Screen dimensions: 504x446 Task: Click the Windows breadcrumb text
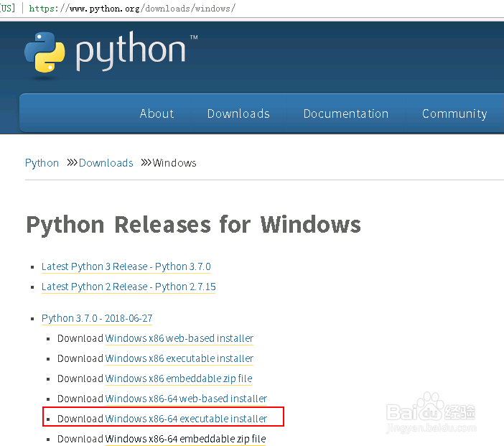coord(174,163)
